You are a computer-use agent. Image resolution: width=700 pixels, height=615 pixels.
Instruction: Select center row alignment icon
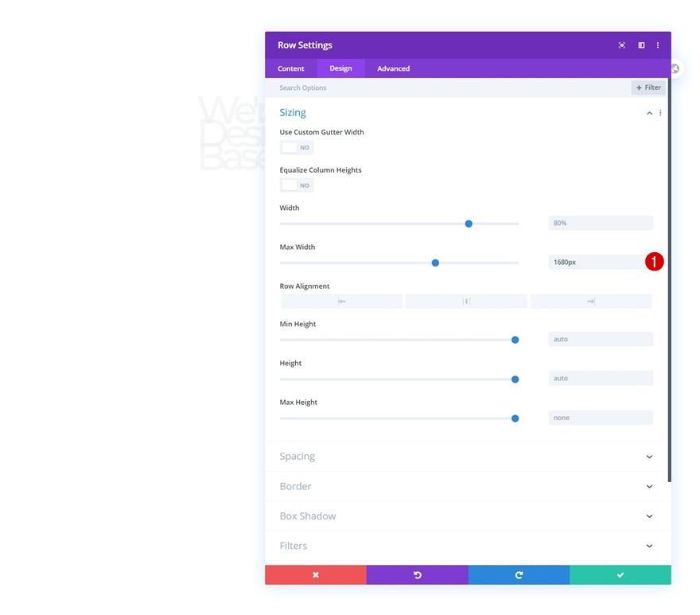coord(466,302)
